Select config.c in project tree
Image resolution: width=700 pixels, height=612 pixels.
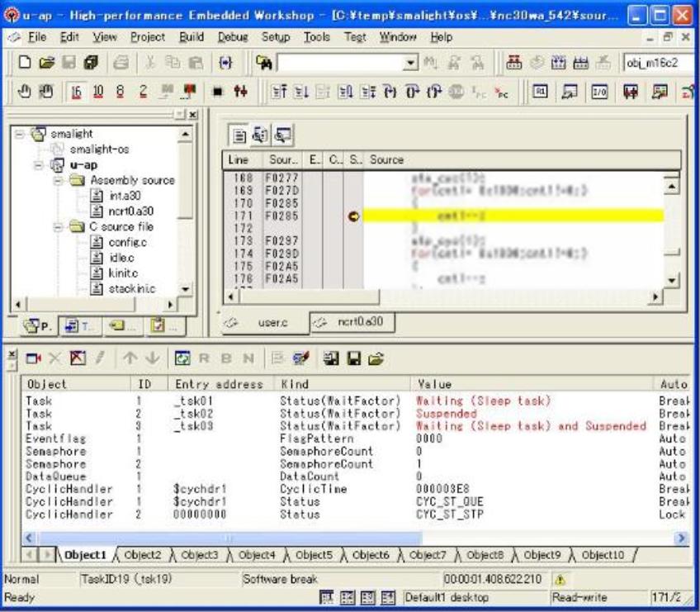[x=121, y=242]
